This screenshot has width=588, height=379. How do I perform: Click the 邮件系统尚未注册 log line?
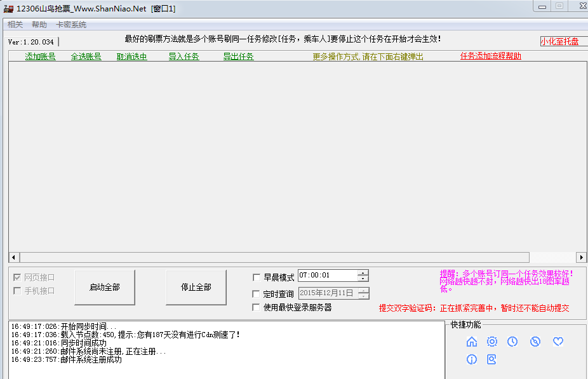[x=88, y=351]
